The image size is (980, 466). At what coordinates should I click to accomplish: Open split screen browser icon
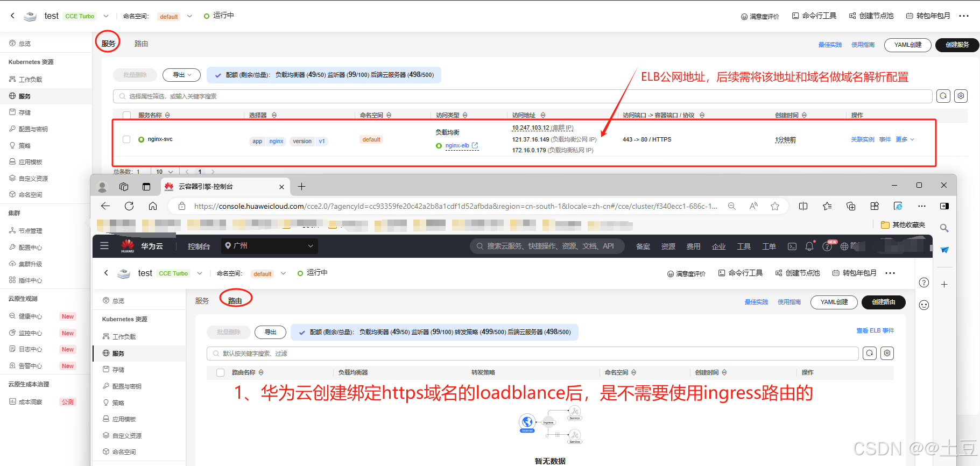pos(803,206)
